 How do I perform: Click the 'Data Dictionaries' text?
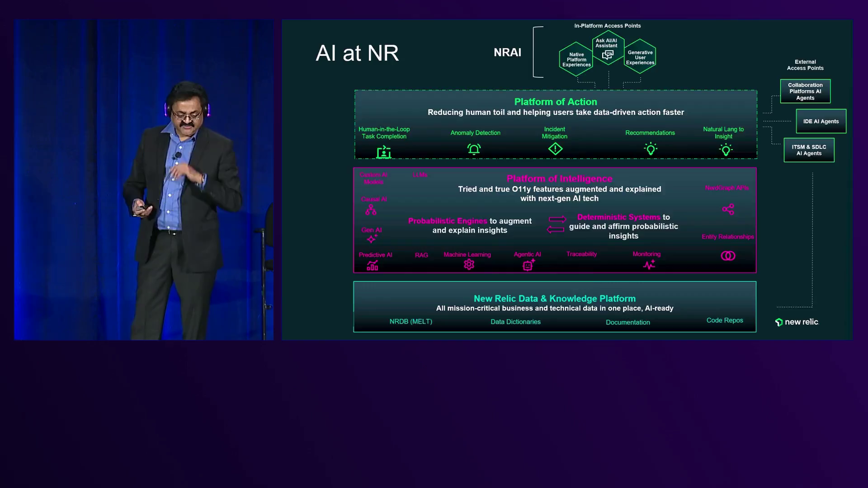(x=515, y=322)
